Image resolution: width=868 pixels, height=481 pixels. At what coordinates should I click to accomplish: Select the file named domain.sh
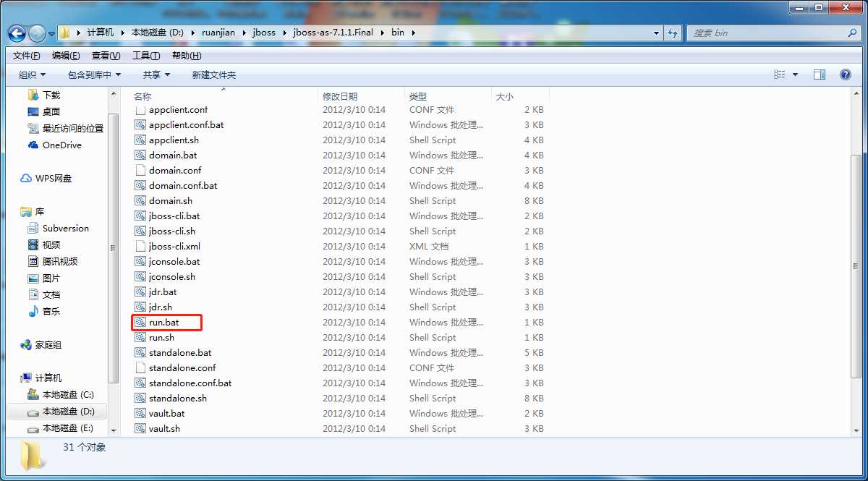171,200
